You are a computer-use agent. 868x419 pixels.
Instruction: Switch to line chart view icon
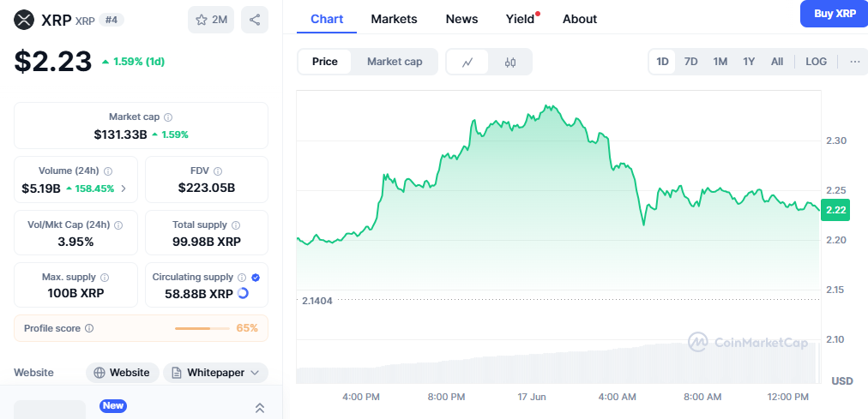(x=467, y=62)
